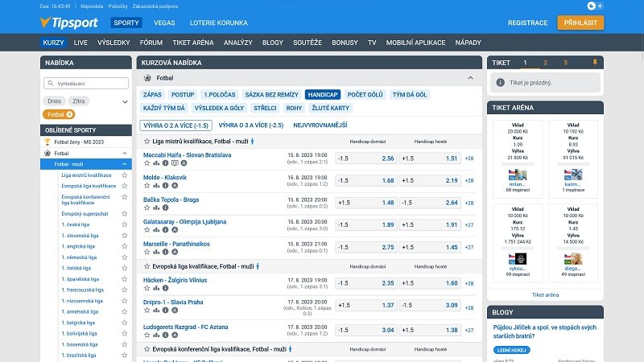Switch to ticket tab 2
Image resolution: width=644 pixels, height=362 pixels.
(545, 63)
